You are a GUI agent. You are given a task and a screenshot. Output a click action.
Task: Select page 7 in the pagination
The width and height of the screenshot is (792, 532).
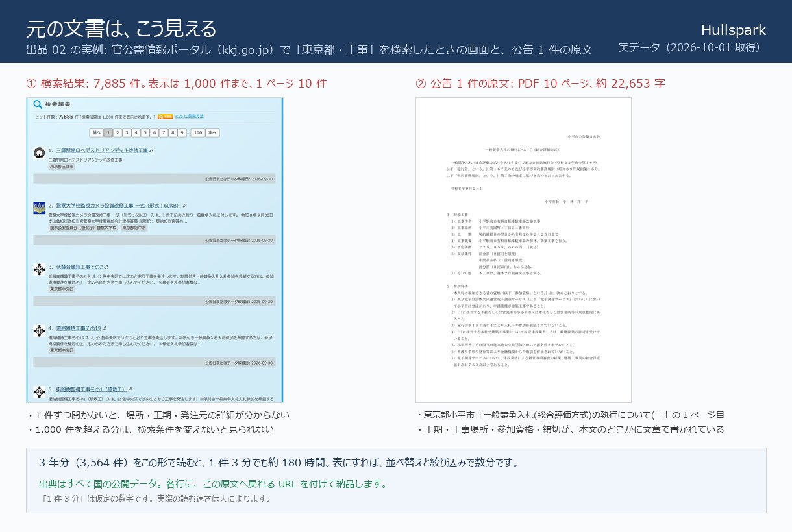click(x=164, y=133)
